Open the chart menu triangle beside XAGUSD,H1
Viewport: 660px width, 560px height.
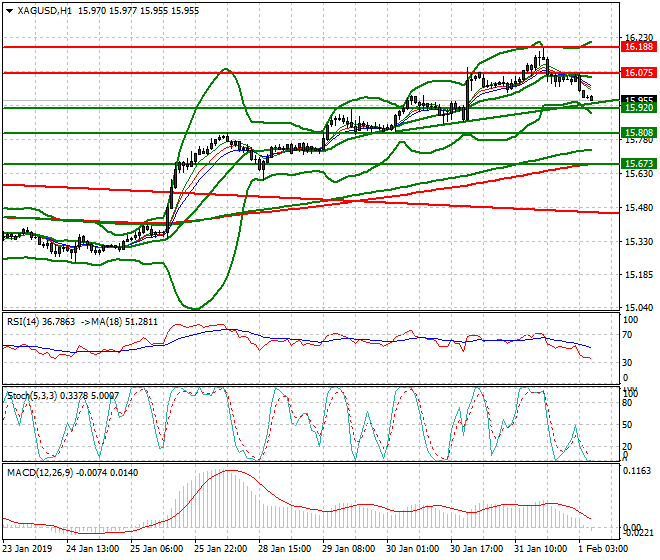click(10, 11)
